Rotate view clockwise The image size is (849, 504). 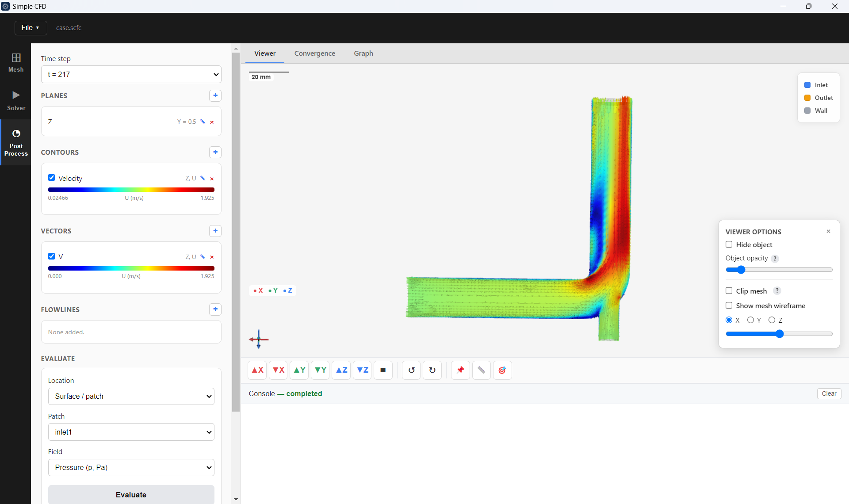432,370
